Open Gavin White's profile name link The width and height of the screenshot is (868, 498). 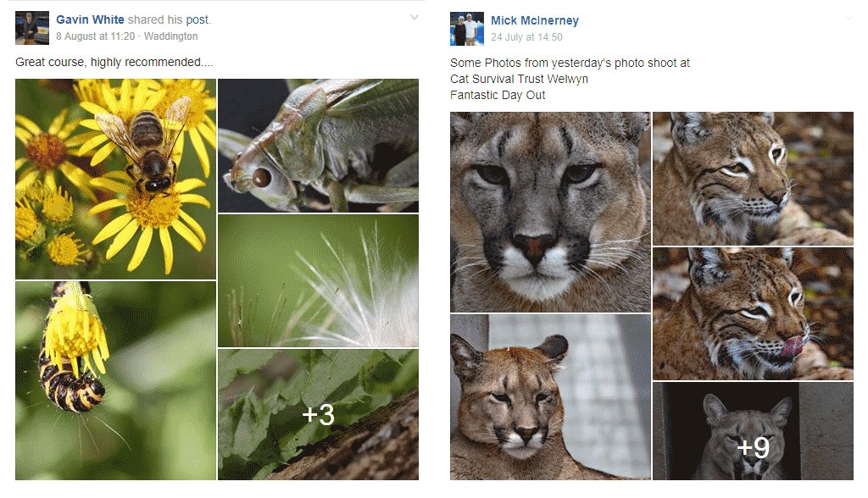[x=90, y=19]
